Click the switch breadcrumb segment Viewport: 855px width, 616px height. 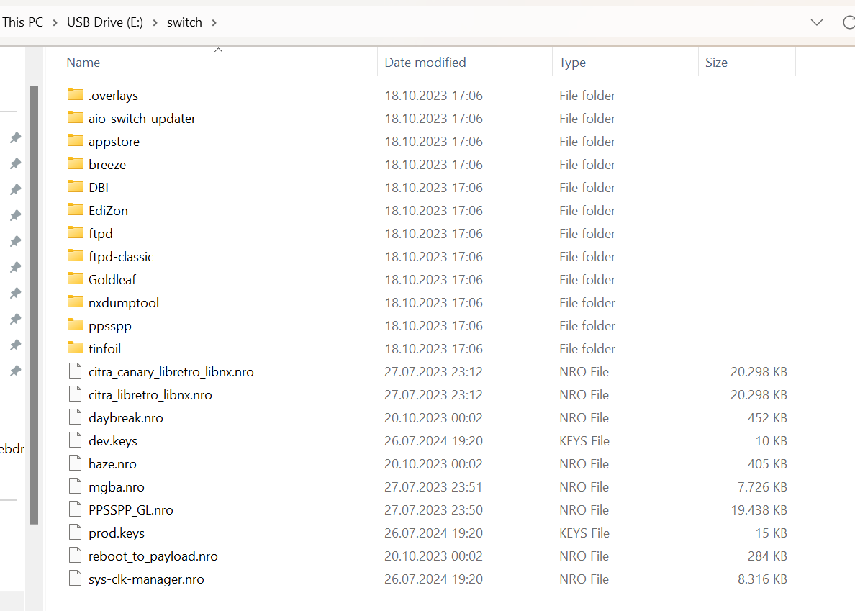184,22
